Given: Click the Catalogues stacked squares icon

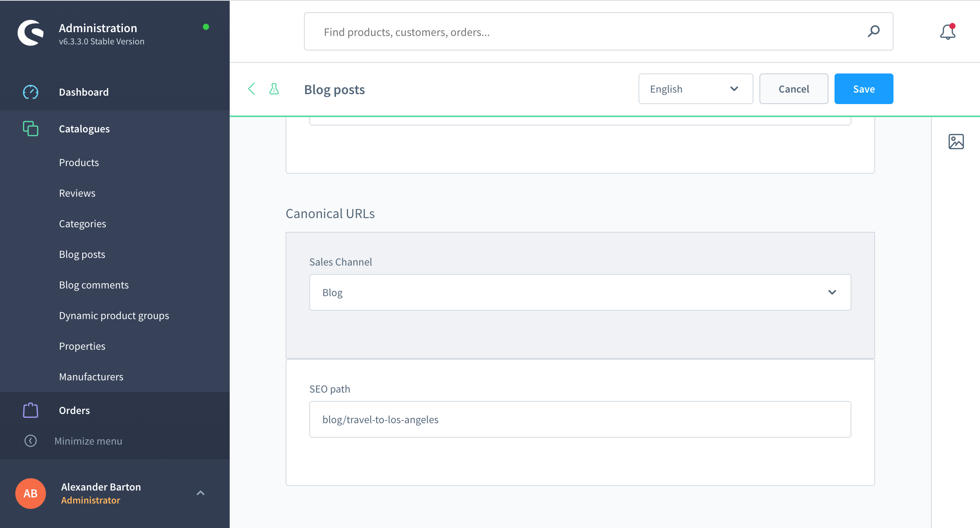Looking at the screenshot, I should tap(31, 129).
